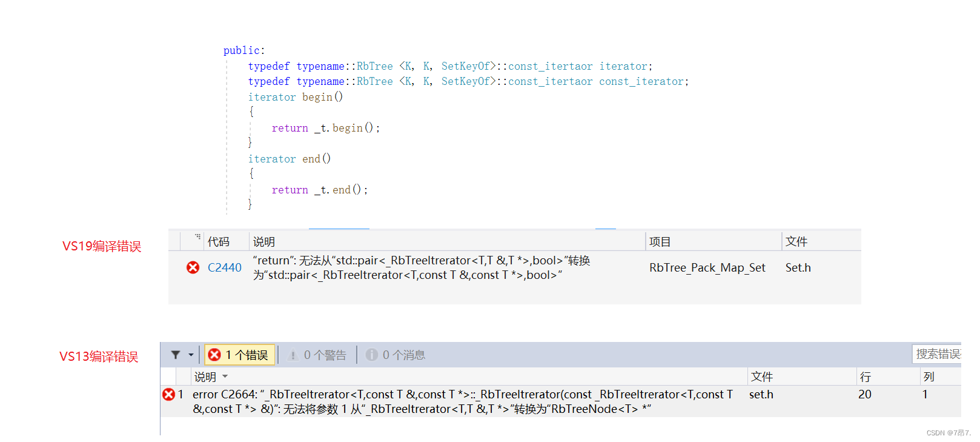Click the red error icon beside C2440
The width and height of the screenshot is (980, 442).
[193, 267]
